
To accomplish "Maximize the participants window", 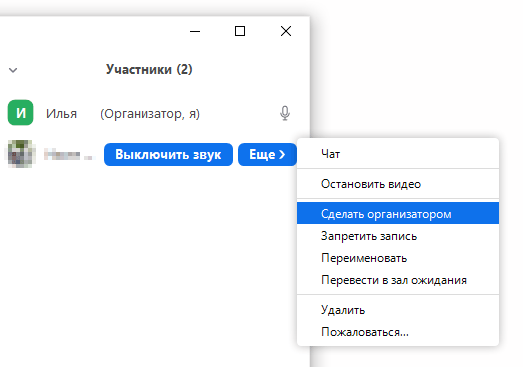I will [240, 31].
